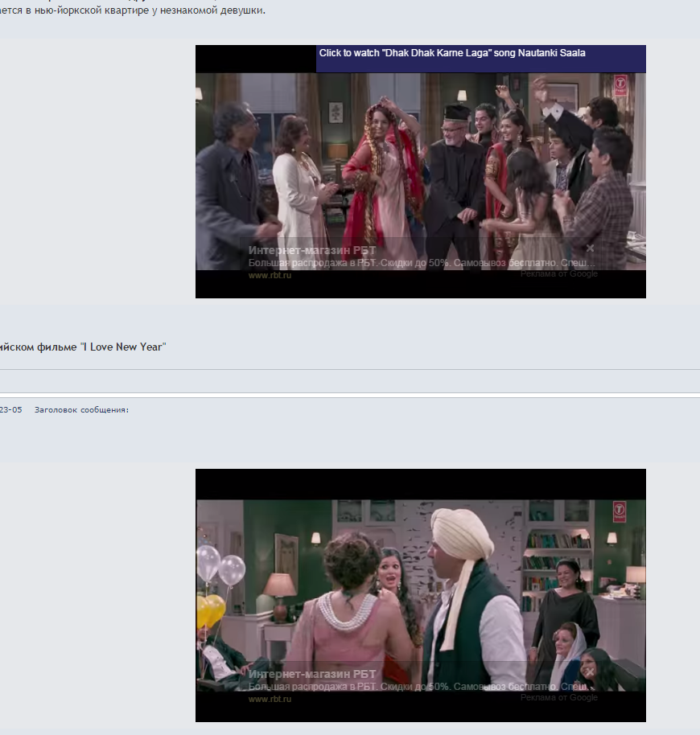Click the www.rbt.ru link on turbaned man video
The height and width of the screenshot is (735, 700).
coord(270,699)
